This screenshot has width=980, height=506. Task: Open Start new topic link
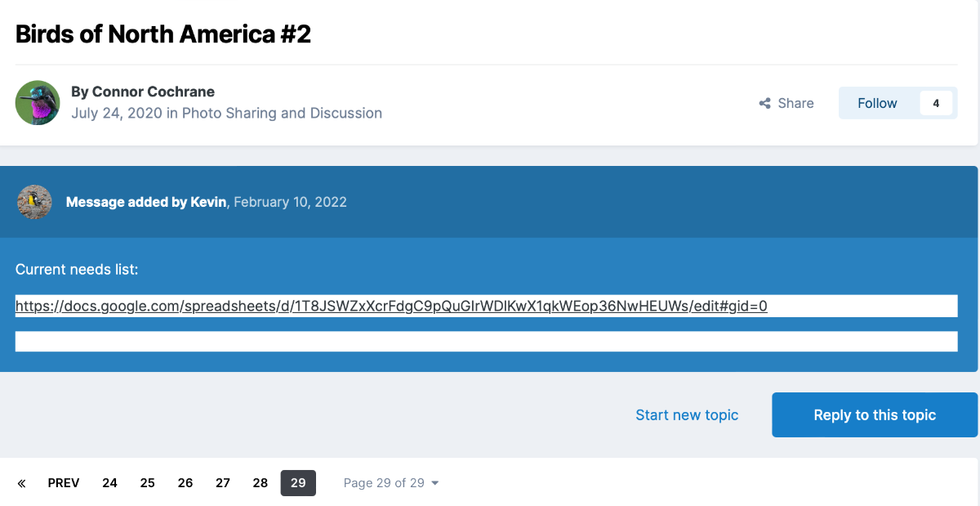[687, 415]
